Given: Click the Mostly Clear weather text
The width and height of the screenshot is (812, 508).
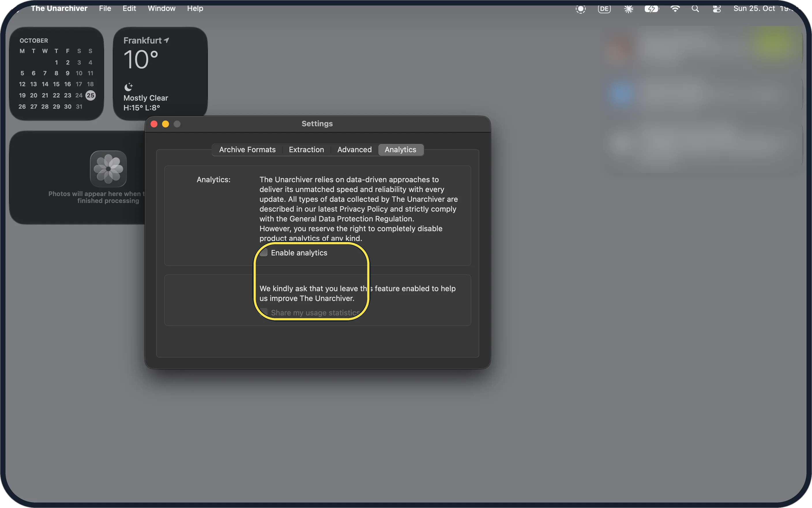Looking at the screenshot, I should pyautogui.click(x=145, y=98).
